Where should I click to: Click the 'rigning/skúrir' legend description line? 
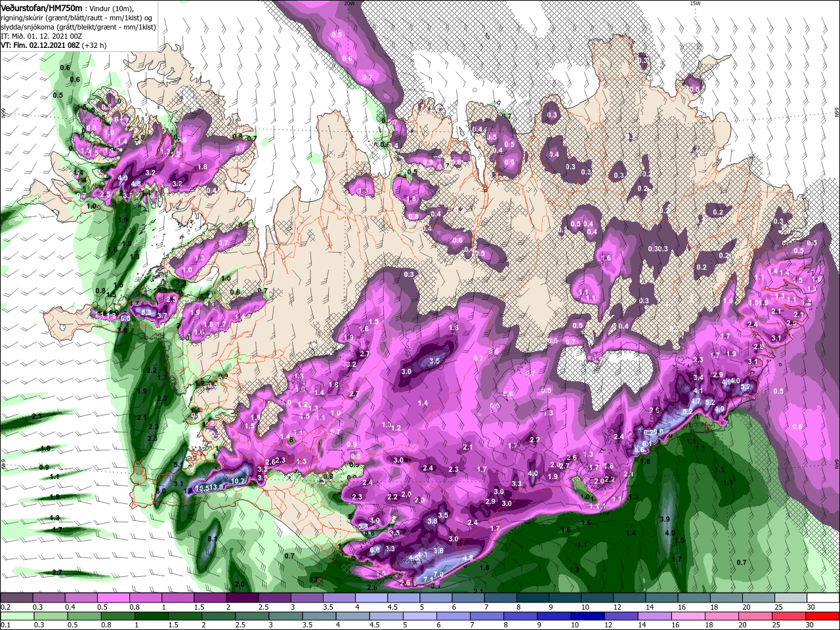(x=76, y=17)
